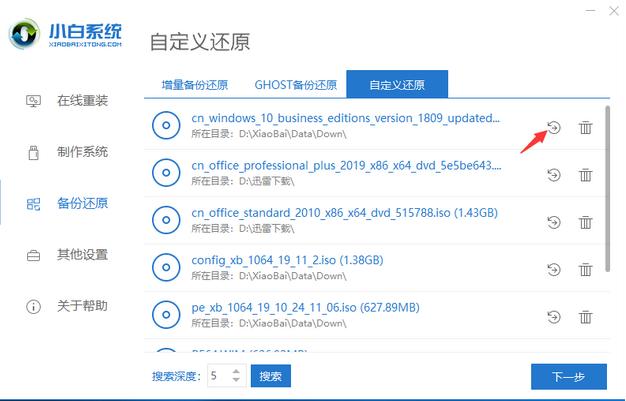Select config_xb_1064_19_11_2.iso (1.38GB) name
The width and height of the screenshot is (626, 401).
pyautogui.click(x=287, y=260)
